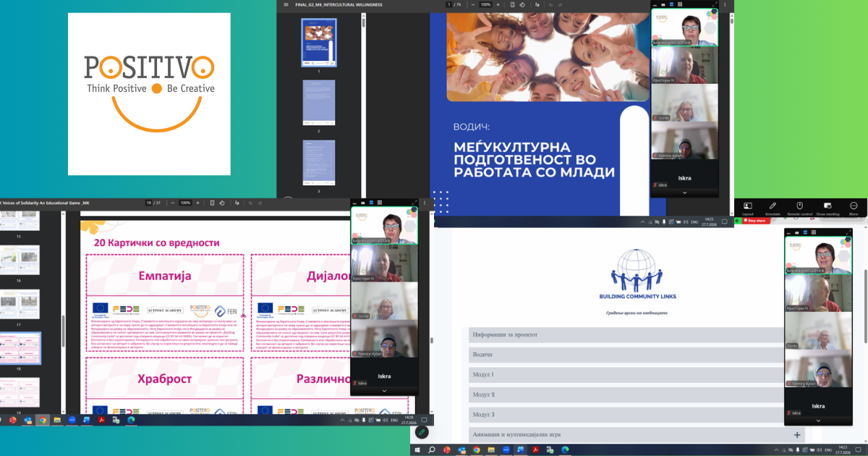Open Acrobat from taskbar under Building Community Links page

(x=535, y=449)
